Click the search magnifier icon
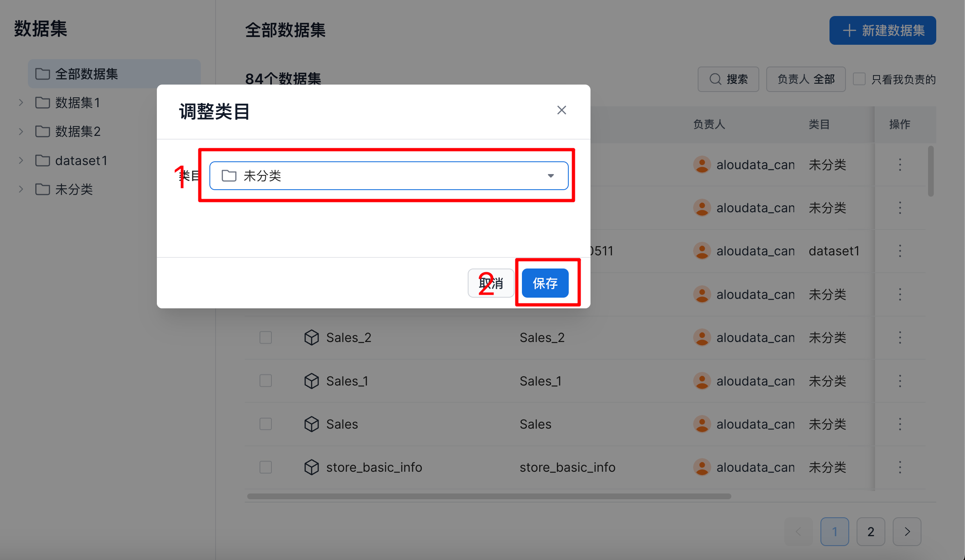 pyautogui.click(x=715, y=79)
